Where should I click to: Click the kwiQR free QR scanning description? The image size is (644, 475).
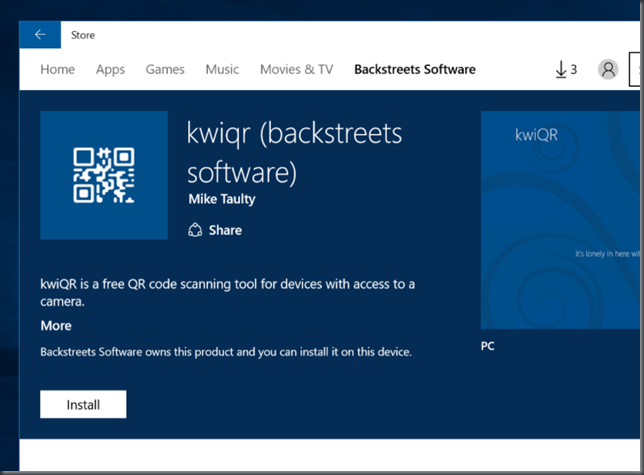click(x=228, y=292)
